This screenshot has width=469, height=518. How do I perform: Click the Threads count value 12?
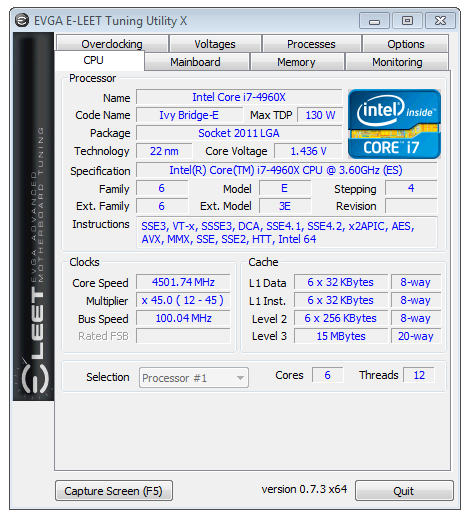click(x=419, y=375)
